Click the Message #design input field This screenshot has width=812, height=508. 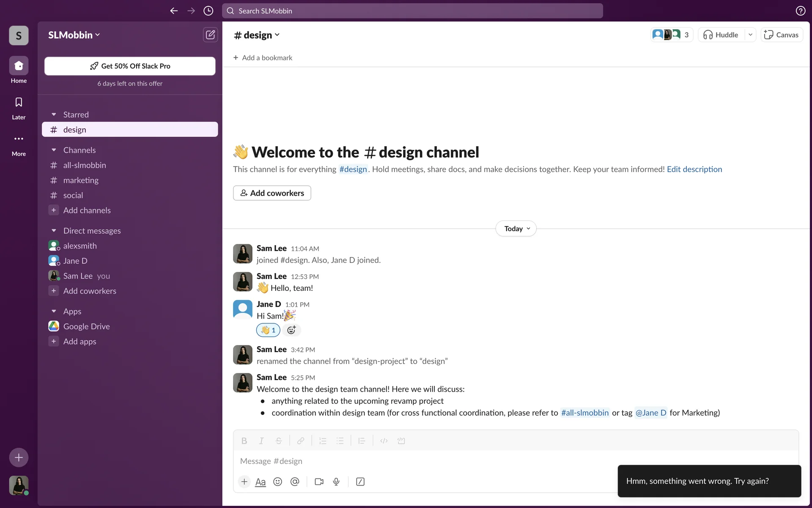point(423,461)
